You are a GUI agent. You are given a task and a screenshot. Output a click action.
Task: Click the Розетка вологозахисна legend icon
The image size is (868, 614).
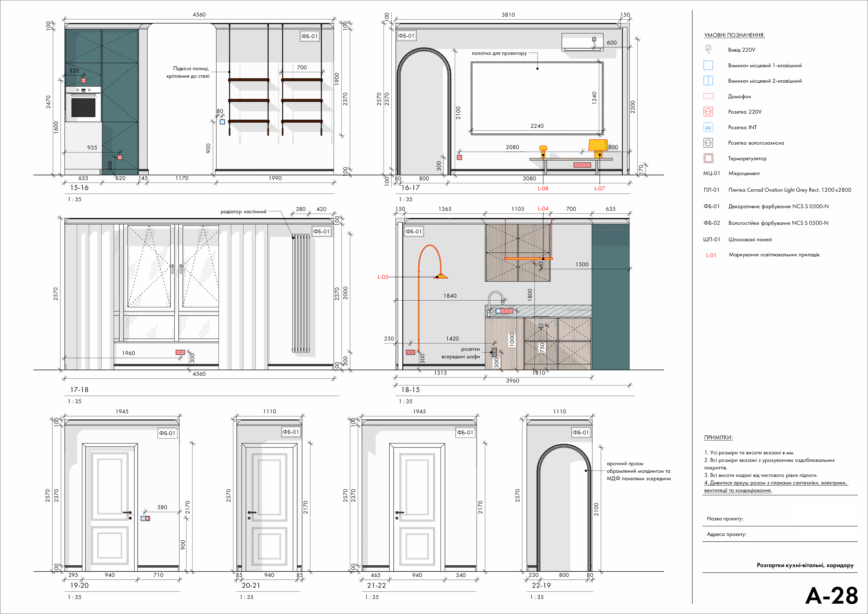(708, 143)
